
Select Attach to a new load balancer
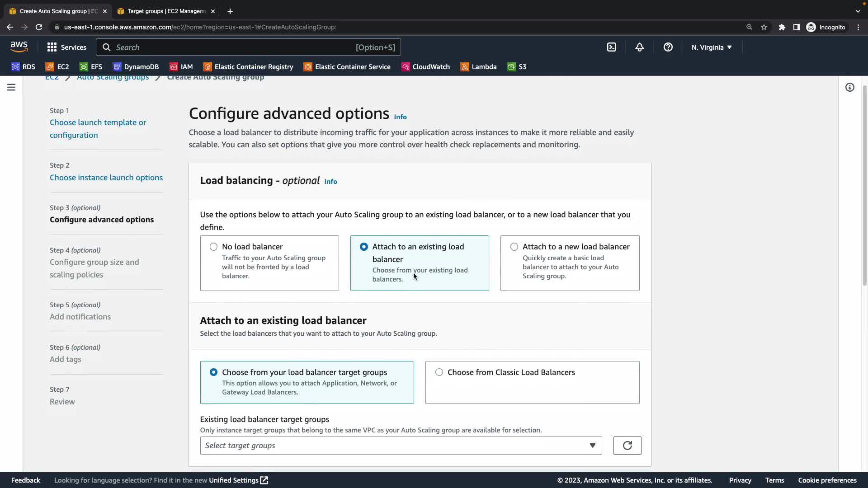pos(514,247)
